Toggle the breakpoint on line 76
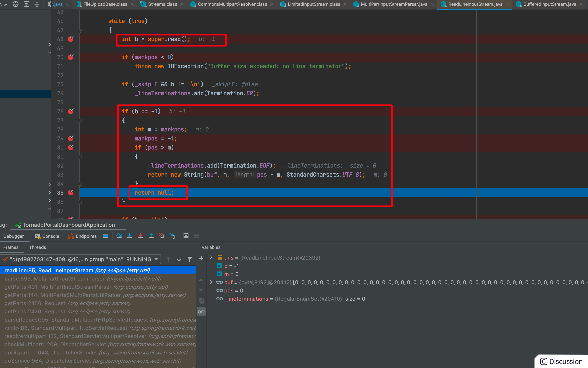This screenshot has height=368, width=588. 71,111
